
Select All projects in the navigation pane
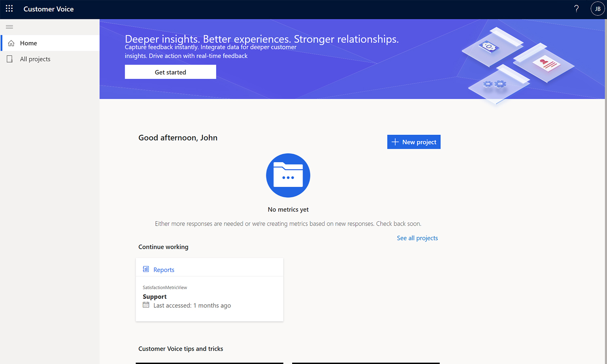coord(35,59)
